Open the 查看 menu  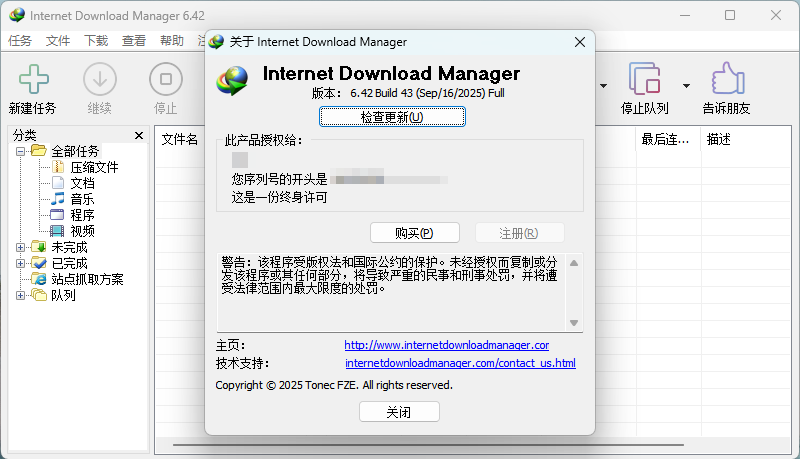134,41
